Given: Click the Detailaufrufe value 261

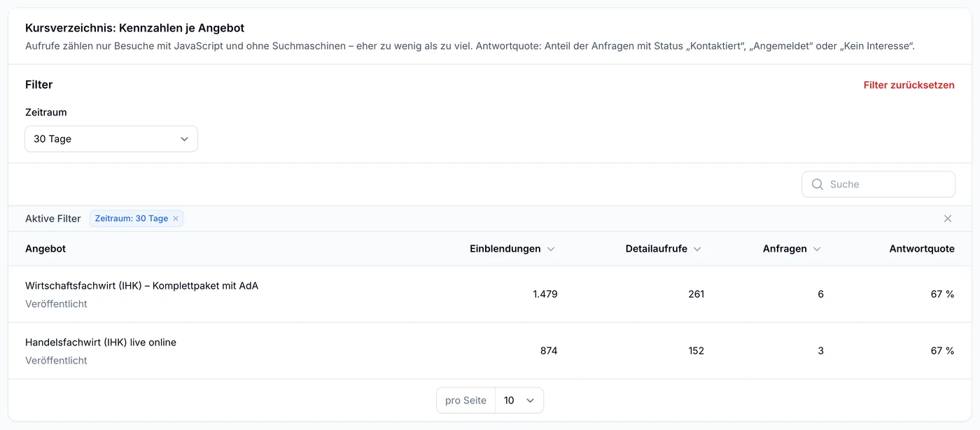Looking at the screenshot, I should point(696,294).
